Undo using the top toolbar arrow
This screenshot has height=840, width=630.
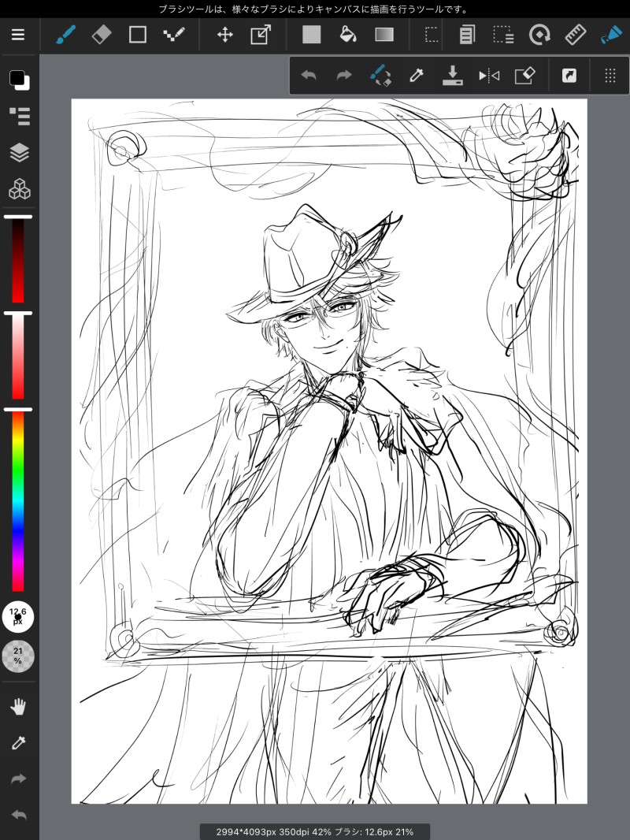point(309,76)
